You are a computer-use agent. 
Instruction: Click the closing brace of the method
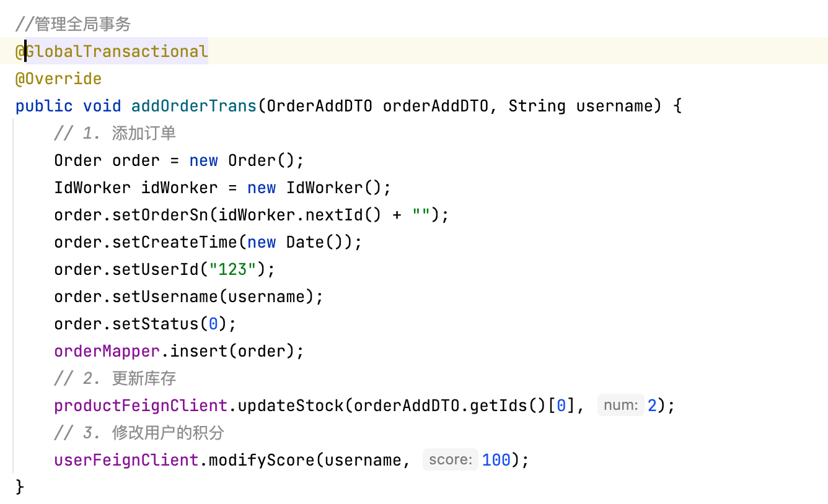tap(20, 487)
